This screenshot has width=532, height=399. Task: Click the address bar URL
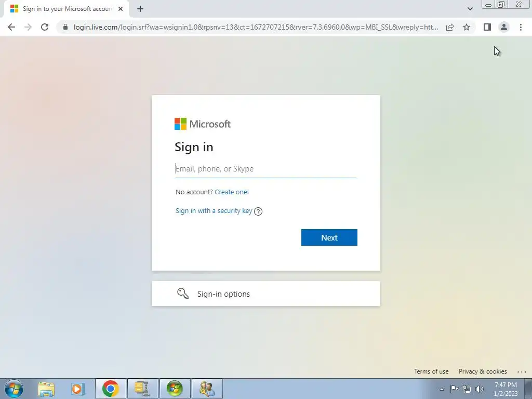[256, 27]
